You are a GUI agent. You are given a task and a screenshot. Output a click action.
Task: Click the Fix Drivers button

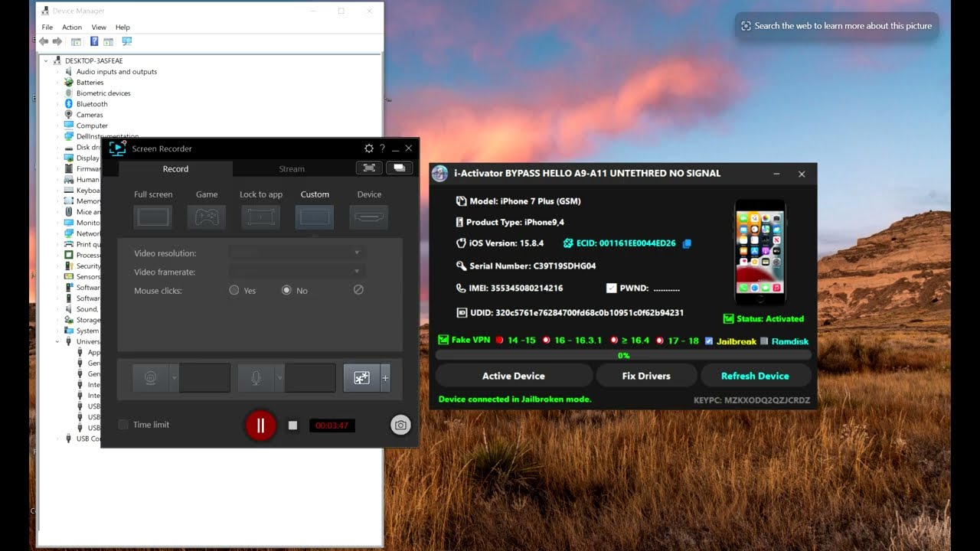click(646, 376)
